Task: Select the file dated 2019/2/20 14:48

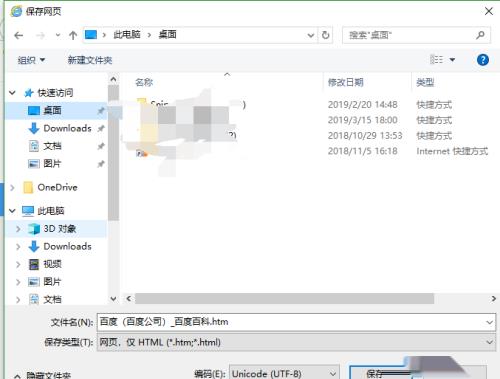Action: pyautogui.click(x=312, y=105)
